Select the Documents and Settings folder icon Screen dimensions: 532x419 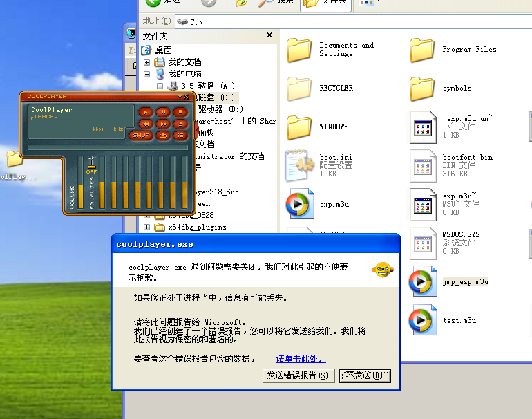pyautogui.click(x=299, y=50)
